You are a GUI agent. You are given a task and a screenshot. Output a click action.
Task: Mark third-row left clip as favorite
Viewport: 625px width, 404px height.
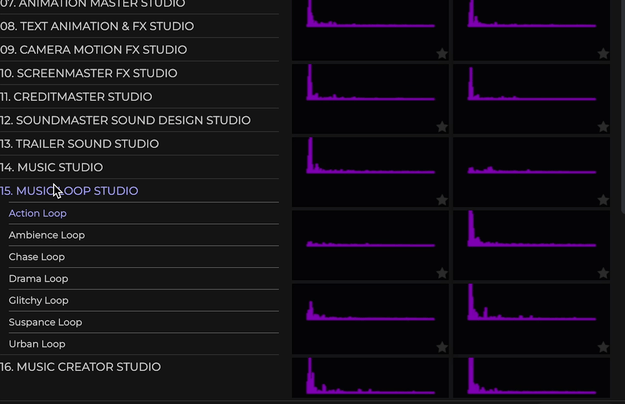[x=442, y=200]
